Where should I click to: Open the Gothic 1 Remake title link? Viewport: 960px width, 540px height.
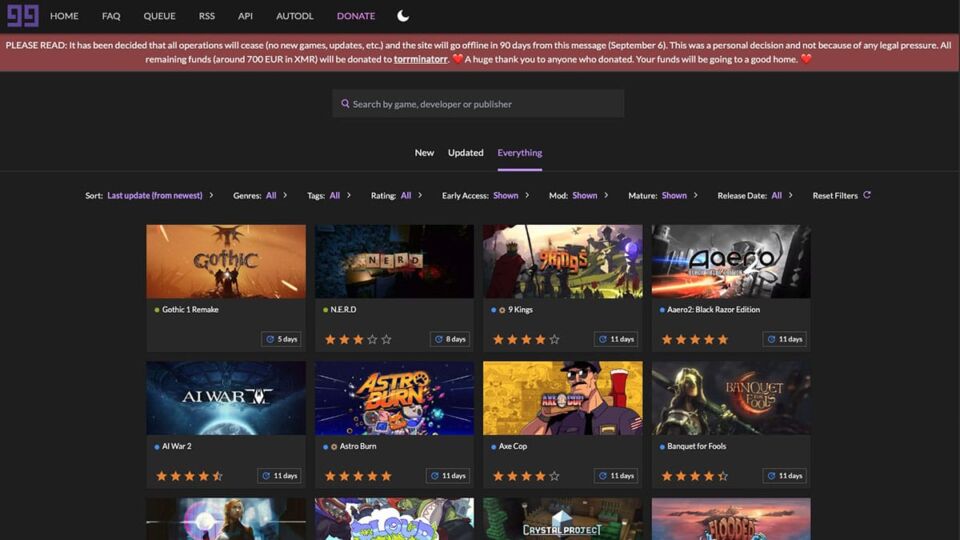pyautogui.click(x=190, y=310)
